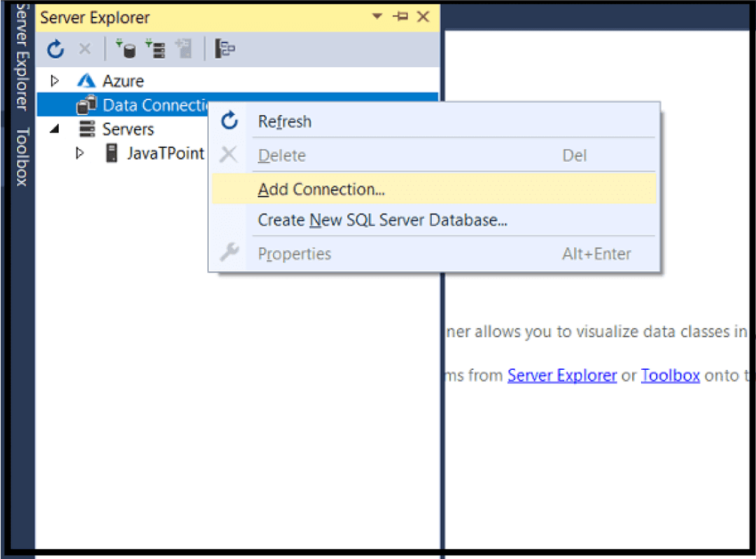This screenshot has height=559, width=756.
Task: Click the Toolbox hyperlink in the designer
Action: click(x=670, y=375)
